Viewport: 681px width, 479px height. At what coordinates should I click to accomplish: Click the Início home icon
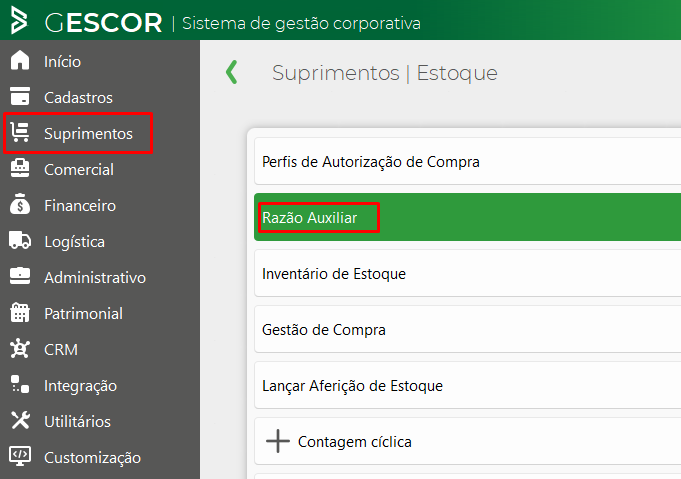20,61
